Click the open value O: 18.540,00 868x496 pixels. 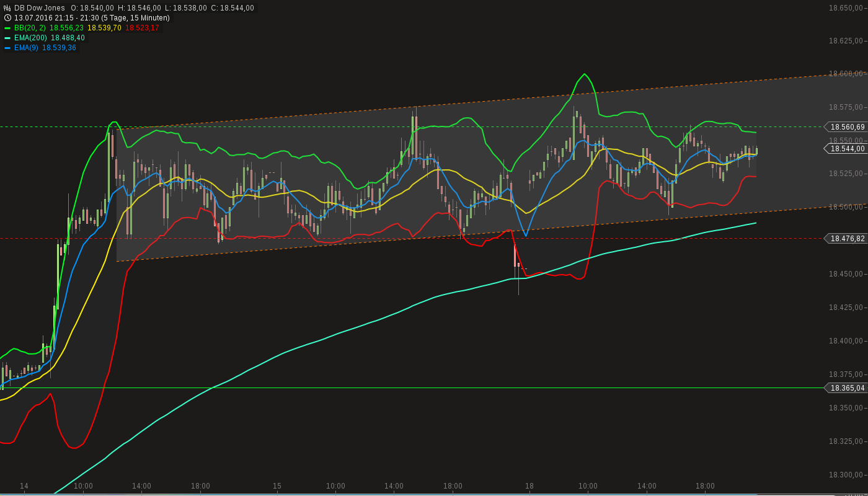[92, 8]
